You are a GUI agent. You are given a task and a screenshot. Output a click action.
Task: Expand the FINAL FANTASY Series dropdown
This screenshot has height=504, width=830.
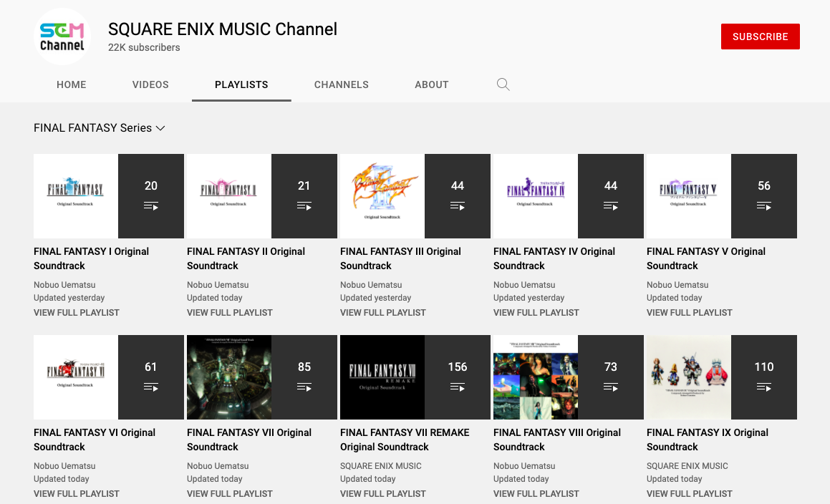(x=100, y=128)
